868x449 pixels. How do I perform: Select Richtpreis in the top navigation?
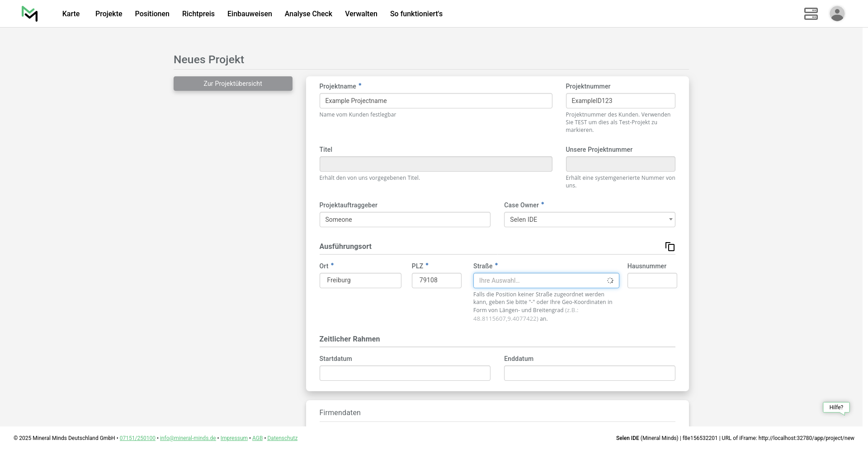pos(198,14)
